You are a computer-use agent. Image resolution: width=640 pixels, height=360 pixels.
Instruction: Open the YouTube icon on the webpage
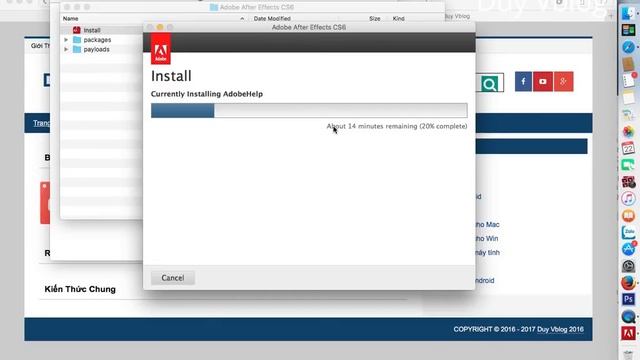543,82
